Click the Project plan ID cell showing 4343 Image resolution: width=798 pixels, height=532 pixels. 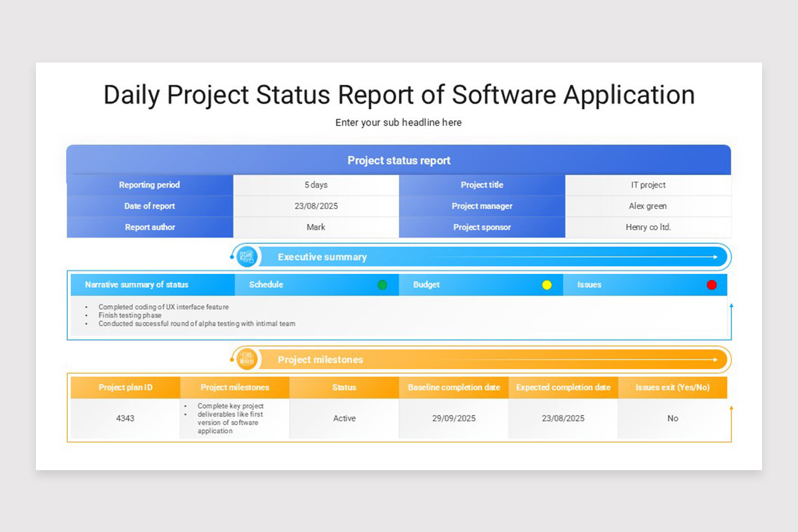(125, 418)
